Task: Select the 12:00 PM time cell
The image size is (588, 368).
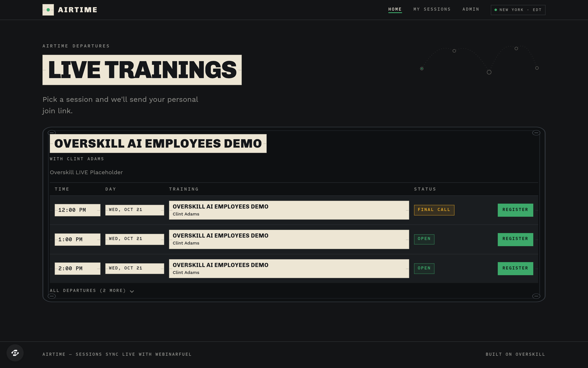Action: click(x=78, y=210)
